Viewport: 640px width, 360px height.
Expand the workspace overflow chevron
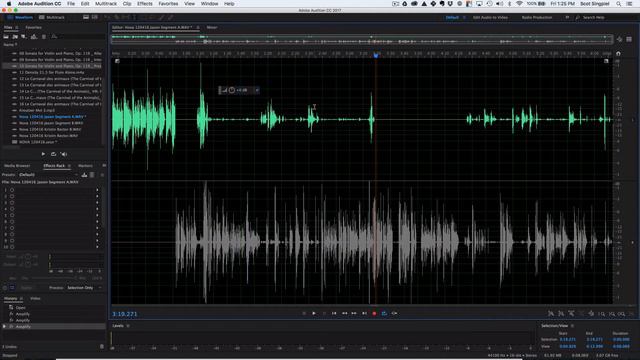tap(567, 18)
